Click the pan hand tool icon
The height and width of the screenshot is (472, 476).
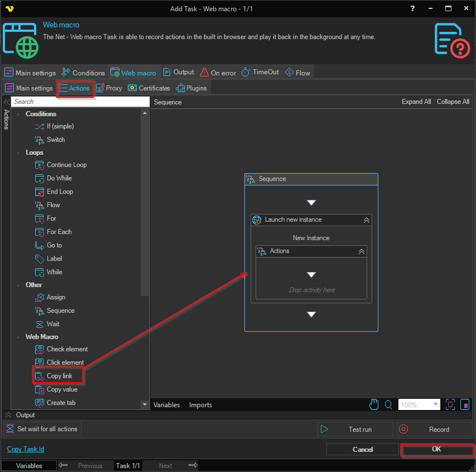374,404
